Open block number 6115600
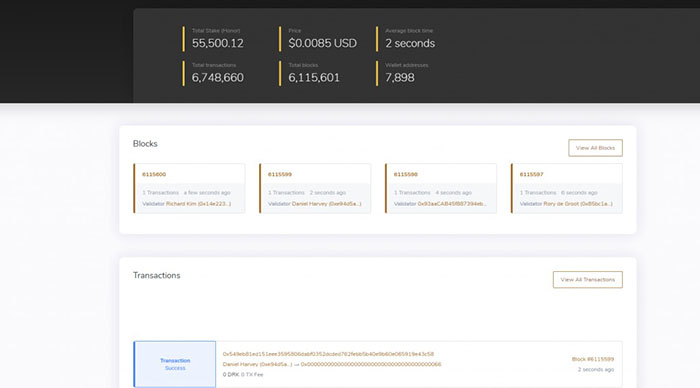This screenshot has width=700, height=388. 154,175
